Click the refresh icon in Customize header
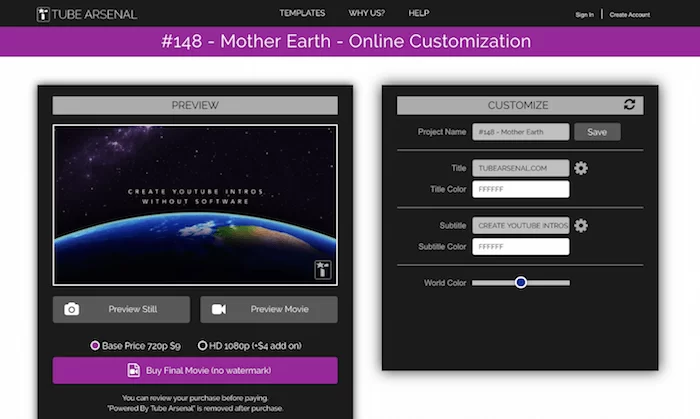This screenshot has height=419, width=700. (629, 104)
